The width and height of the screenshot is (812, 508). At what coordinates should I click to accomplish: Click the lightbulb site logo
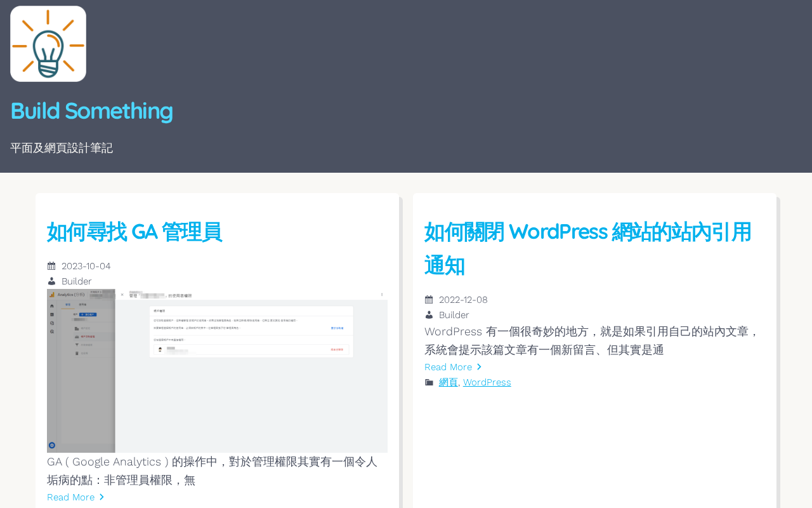pyautogui.click(x=48, y=44)
